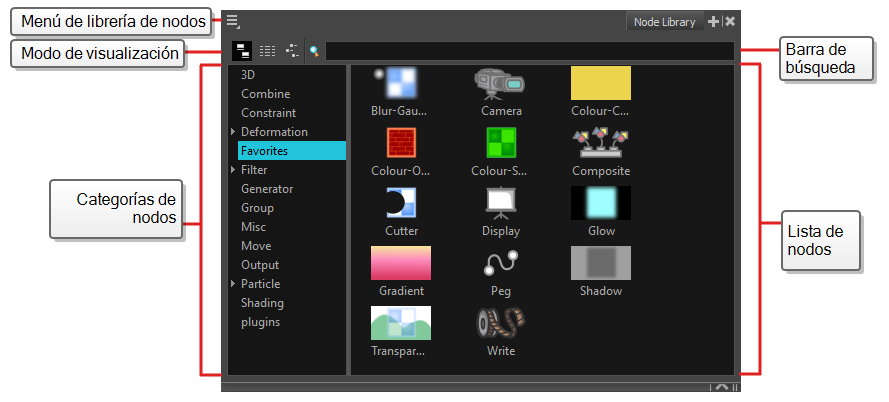Close the Node Library view
Image resolution: width=889 pixels, height=402 pixels.
click(x=730, y=22)
